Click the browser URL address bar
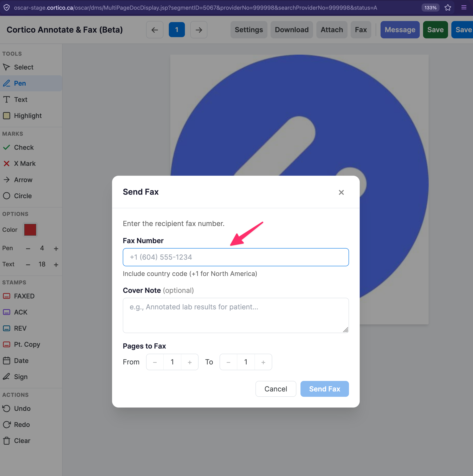Image resolution: width=473 pixels, height=476 pixels. 195,8
